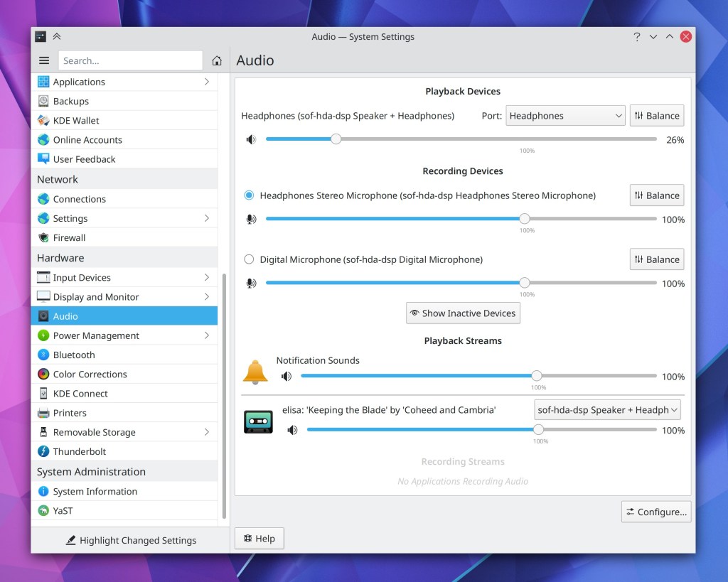
Task: Click the home icon beside search
Action: 218,61
